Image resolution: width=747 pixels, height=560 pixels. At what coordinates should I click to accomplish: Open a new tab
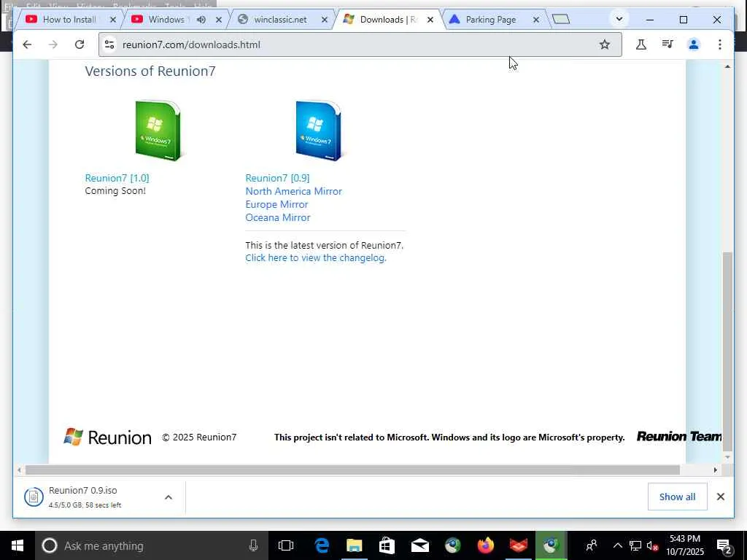coord(561,20)
